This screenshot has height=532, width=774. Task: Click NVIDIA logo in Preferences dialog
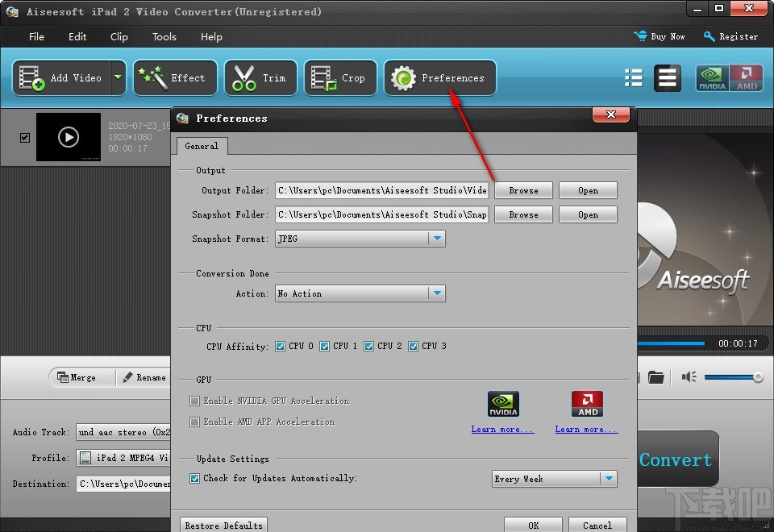[x=503, y=404]
